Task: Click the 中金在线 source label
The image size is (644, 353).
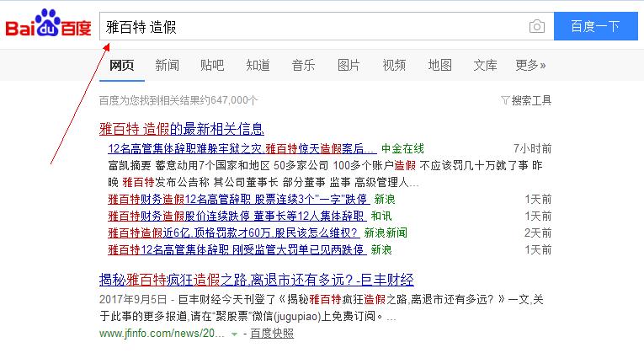Action: [x=402, y=148]
